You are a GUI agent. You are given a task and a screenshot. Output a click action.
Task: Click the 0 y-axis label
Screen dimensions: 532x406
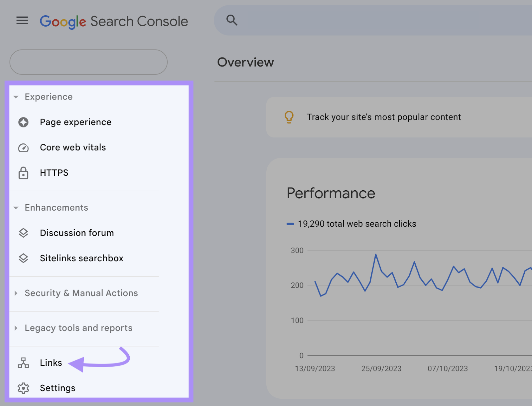point(301,356)
